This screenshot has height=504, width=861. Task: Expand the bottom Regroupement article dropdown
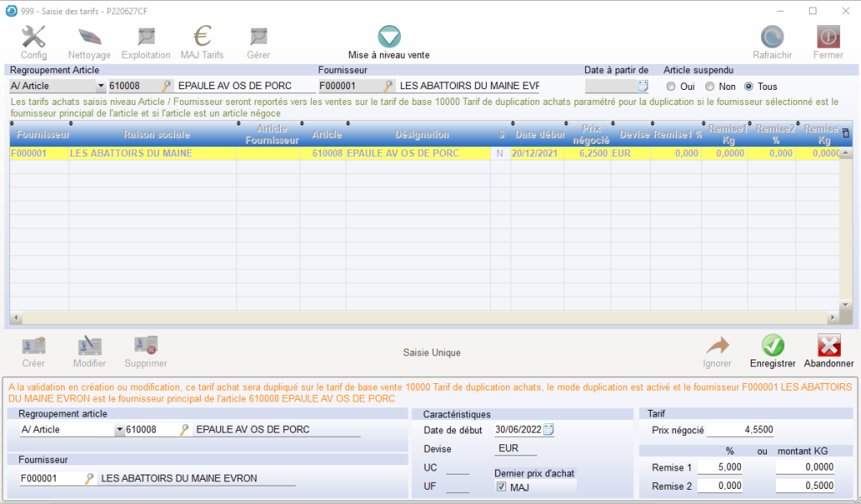tap(119, 430)
